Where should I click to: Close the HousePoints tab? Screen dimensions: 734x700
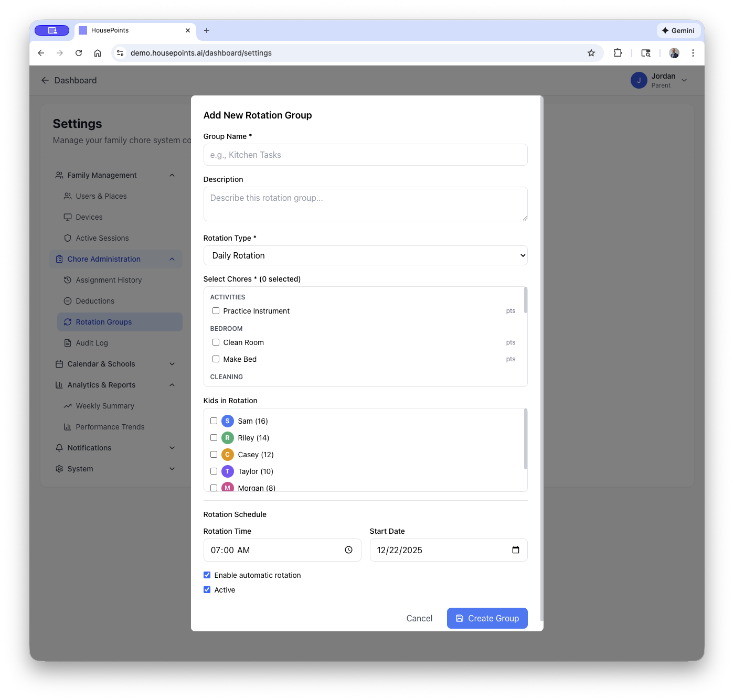pyautogui.click(x=188, y=30)
